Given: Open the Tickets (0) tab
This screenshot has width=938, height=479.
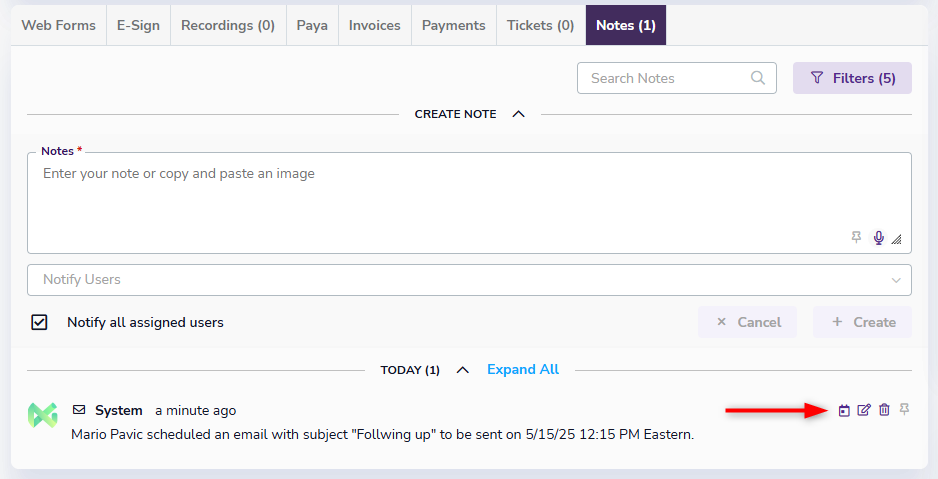Looking at the screenshot, I should [x=541, y=25].
